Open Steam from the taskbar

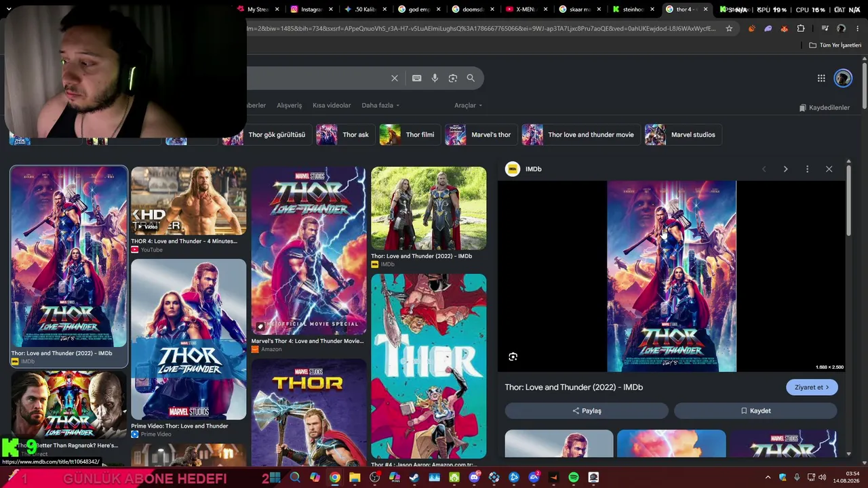point(414,478)
